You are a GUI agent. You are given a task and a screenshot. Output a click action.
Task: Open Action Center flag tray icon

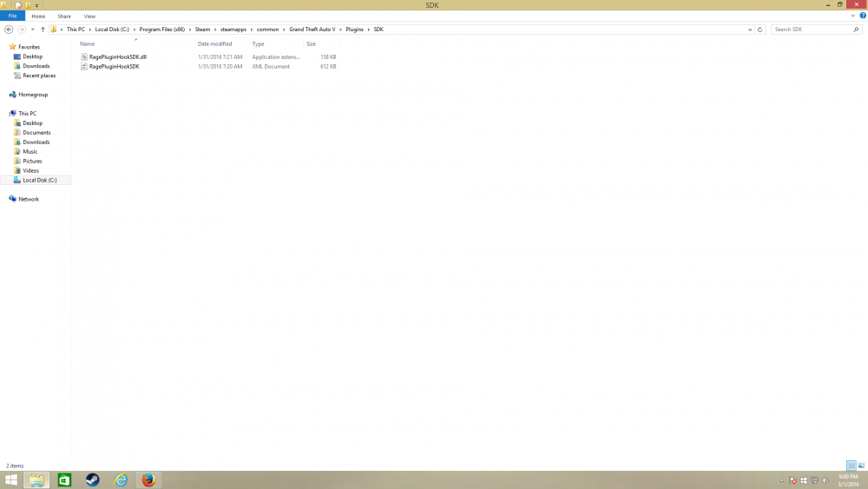792,480
